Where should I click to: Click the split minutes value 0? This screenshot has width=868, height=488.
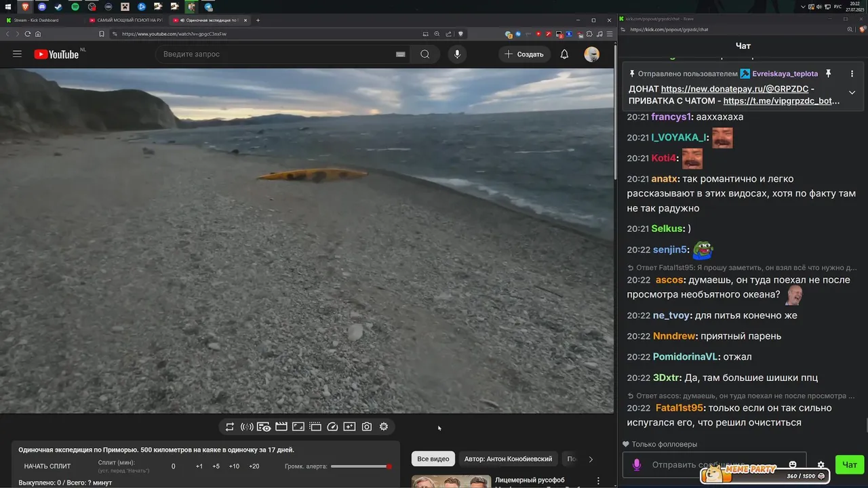click(x=174, y=466)
